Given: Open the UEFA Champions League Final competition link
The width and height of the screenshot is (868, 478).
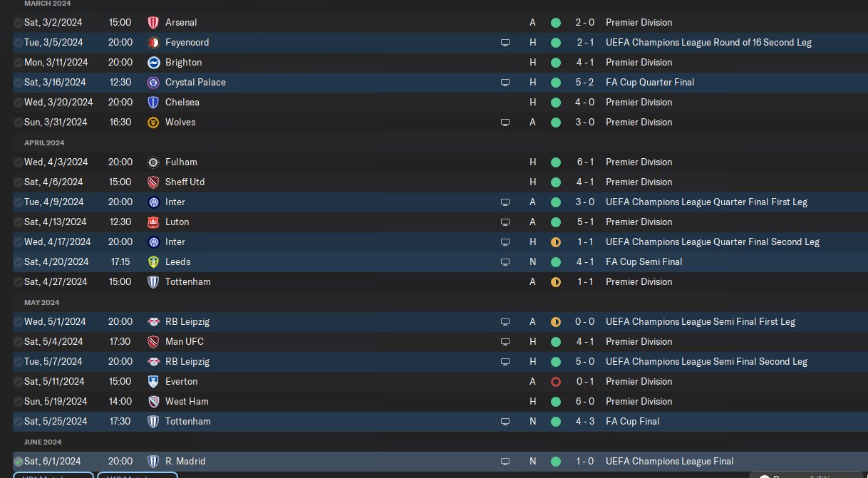Looking at the screenshot, I should click(669, 462).
